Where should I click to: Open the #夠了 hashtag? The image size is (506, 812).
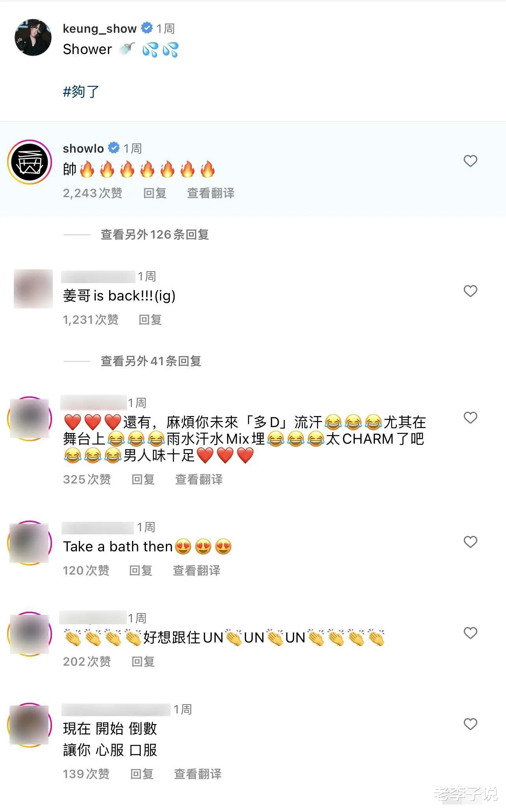tap(81, 91)
